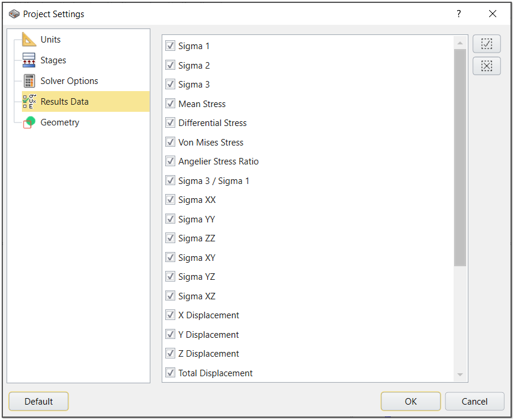This screenshot has width=514, height=420.
Task: Uncheck the Sigma 1 checkbox
Action: click(171, 46)
